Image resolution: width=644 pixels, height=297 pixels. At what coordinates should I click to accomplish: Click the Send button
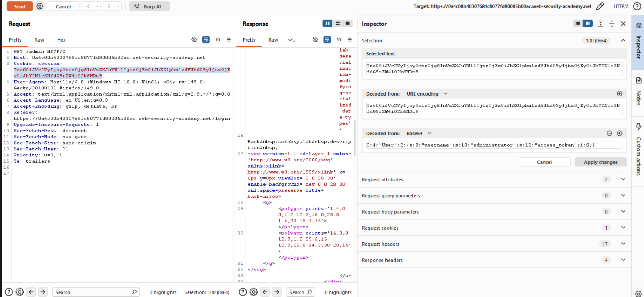pyautogui.click(x=19, y=6)
